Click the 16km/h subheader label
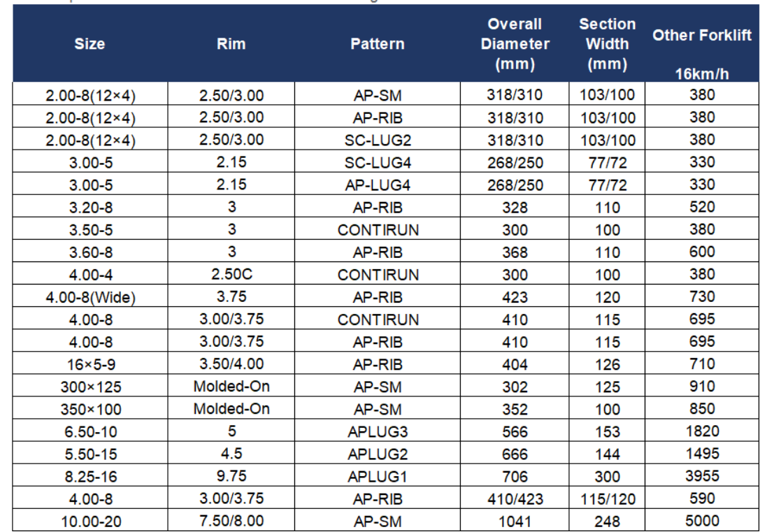This screenshot has width=774, height=532. [702, 74]
